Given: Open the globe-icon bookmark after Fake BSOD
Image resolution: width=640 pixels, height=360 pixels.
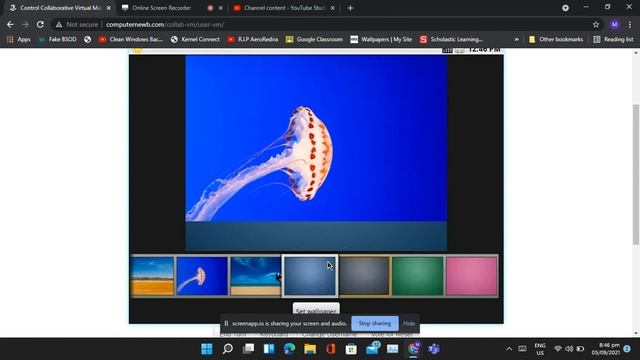Looking at the screenshot, I should [x=87, y=39].
